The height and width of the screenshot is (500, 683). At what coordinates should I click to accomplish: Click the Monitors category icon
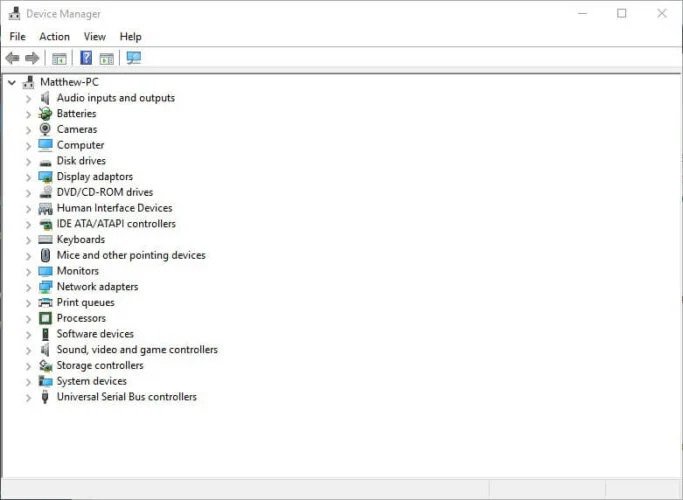pyautogui.click(x=45, y=271)
